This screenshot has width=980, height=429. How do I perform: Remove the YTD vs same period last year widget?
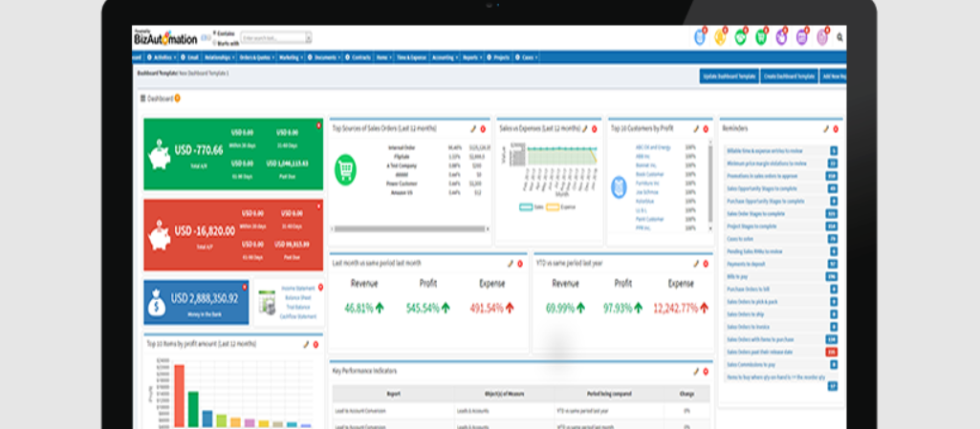[706, 264]
